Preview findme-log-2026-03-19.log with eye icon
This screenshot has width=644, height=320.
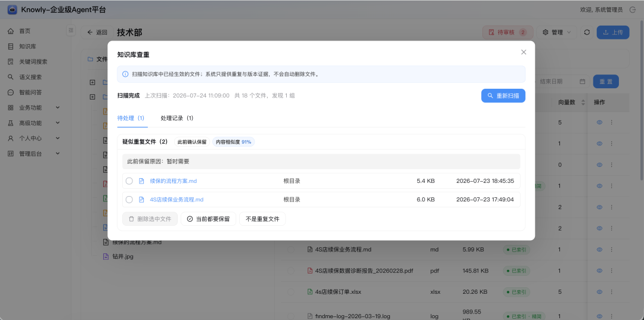point(600,316)
